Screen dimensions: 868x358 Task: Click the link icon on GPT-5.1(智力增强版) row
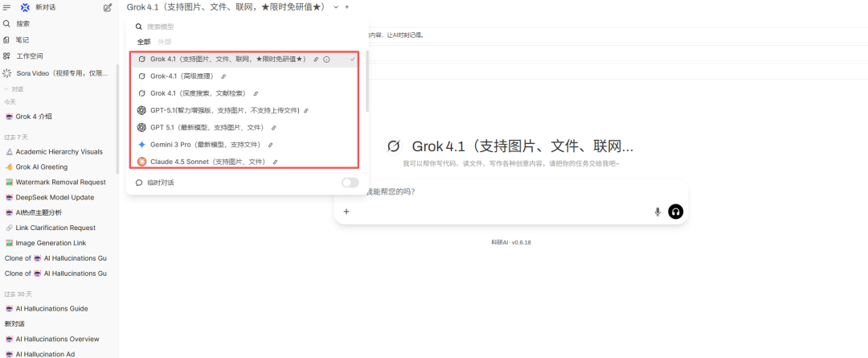point(306,111)
